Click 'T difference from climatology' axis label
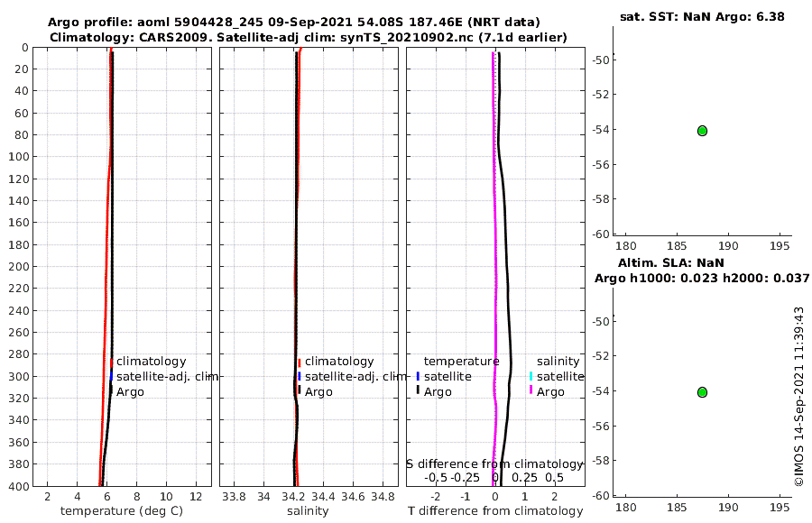The height and width of the screenshot is (523, 812). (x=495, y=511)
